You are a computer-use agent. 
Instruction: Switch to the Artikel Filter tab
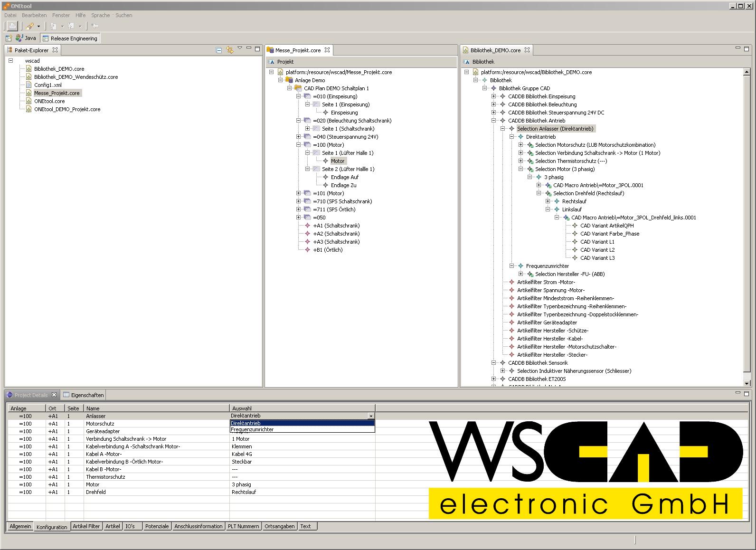(x=86, y=526)
